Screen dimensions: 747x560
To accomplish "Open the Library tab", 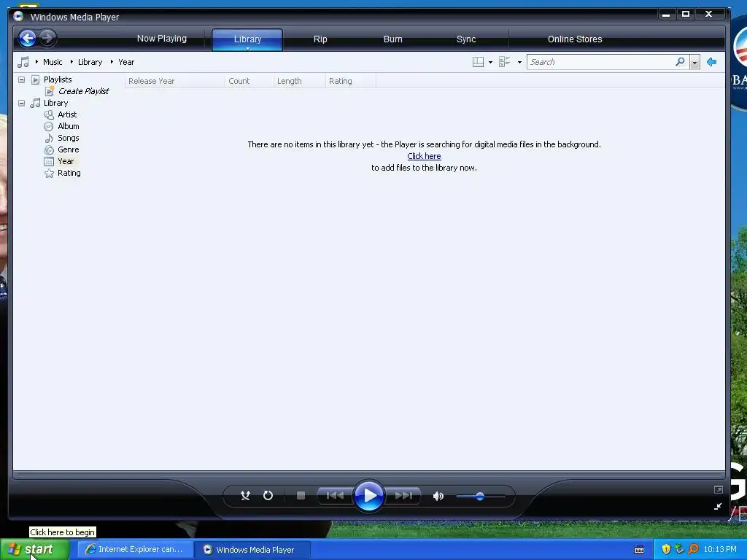I will (x=247, y=39).
